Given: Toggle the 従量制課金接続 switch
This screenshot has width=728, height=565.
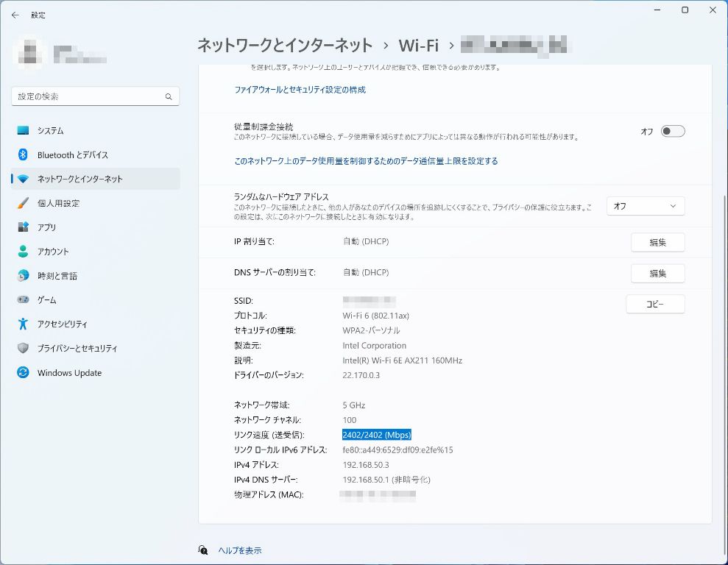Looking at the screenshot, I should click(x=672, y=132).
